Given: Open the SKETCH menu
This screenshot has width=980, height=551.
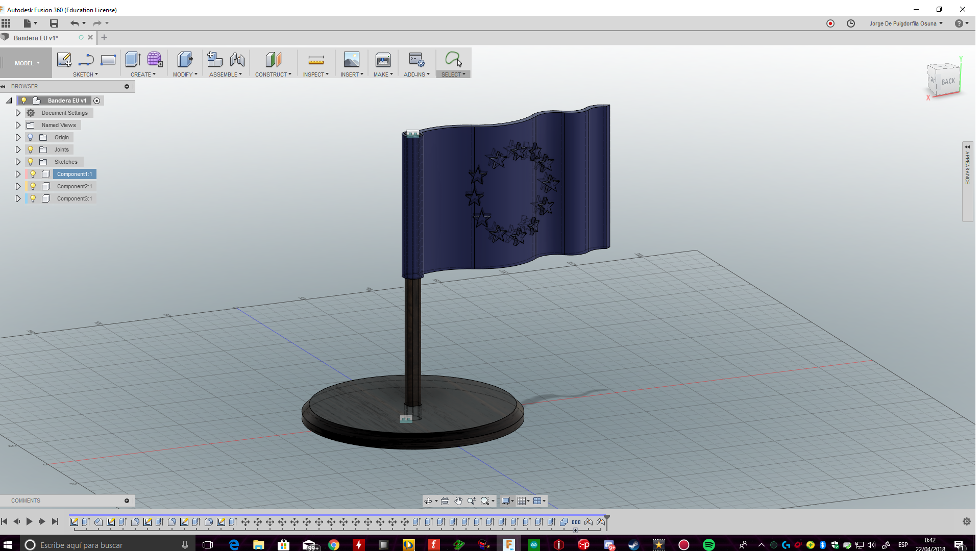Looking at the screenshot, I should click(85, 74).
